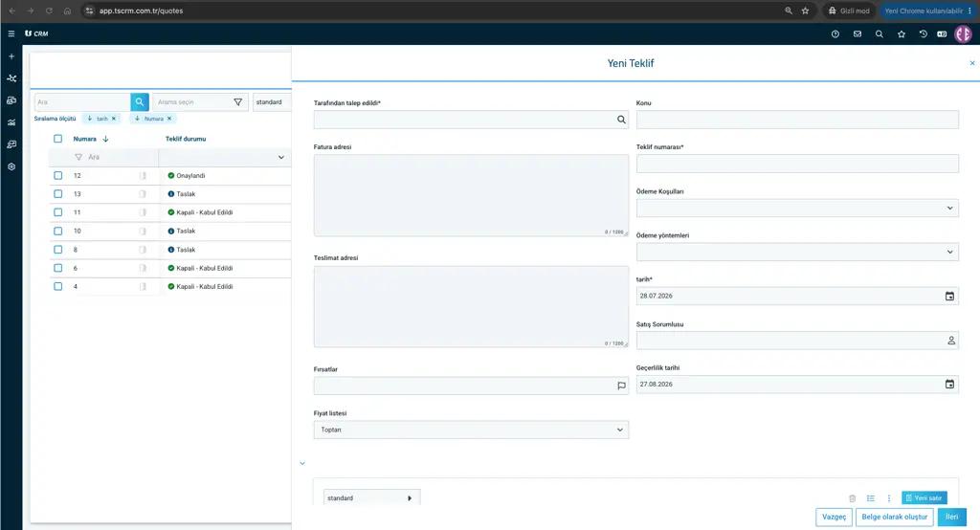Click the flag icon in Fırsatlar field
This screenshot has width=980, height=530.
[621, 386]
